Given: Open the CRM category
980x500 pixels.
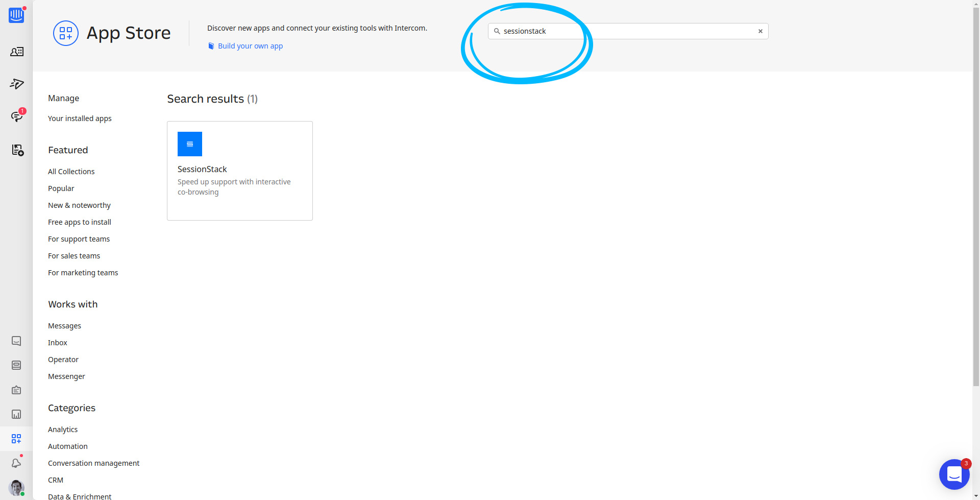Looking at the screenshot, I should pos(56,480).
